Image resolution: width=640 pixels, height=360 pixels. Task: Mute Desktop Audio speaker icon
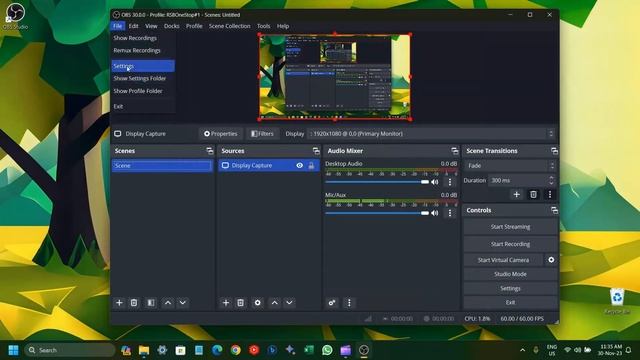pyautogui.click(x=435, y=182)
